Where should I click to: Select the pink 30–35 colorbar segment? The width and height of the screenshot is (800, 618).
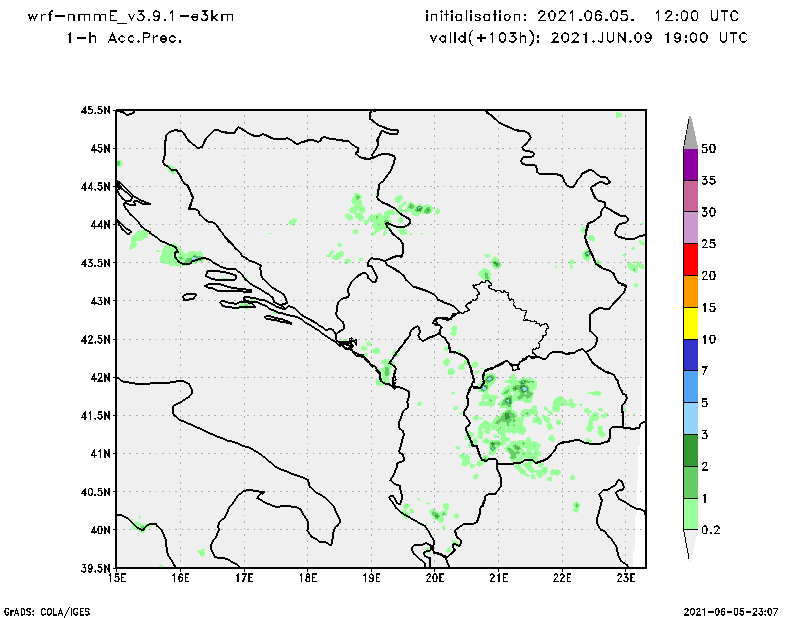tap(690, 196)
